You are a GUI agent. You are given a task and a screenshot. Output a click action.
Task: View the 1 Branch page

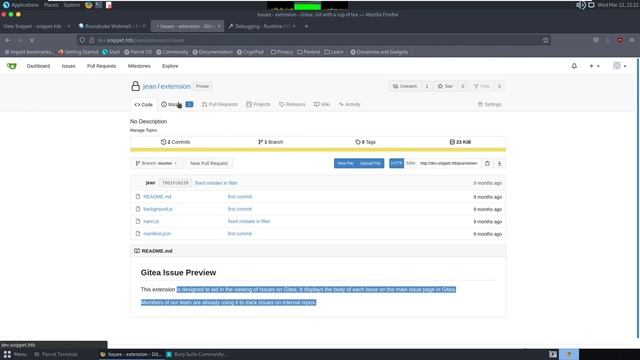271,142
